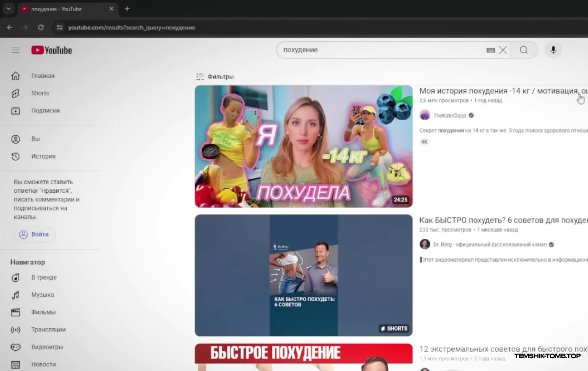Click TheKateClapp channel avatar
The width and height of the screenshot is (588, 371).
click(425, 115)
